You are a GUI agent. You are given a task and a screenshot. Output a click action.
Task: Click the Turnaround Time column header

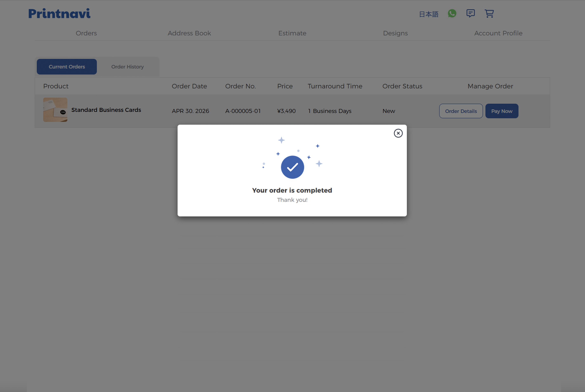point(335,86)
